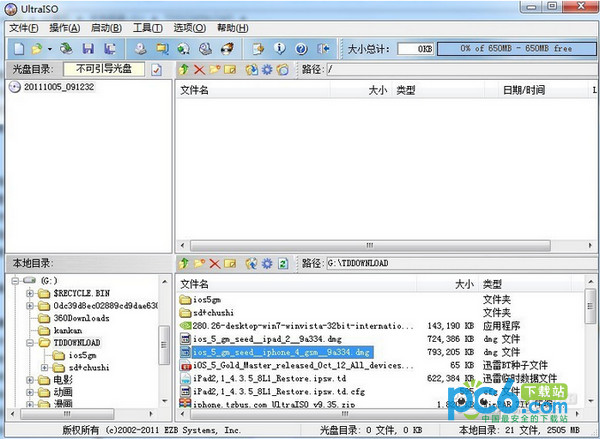Open the dropdown arrow beside Open icon

[50, 49]
